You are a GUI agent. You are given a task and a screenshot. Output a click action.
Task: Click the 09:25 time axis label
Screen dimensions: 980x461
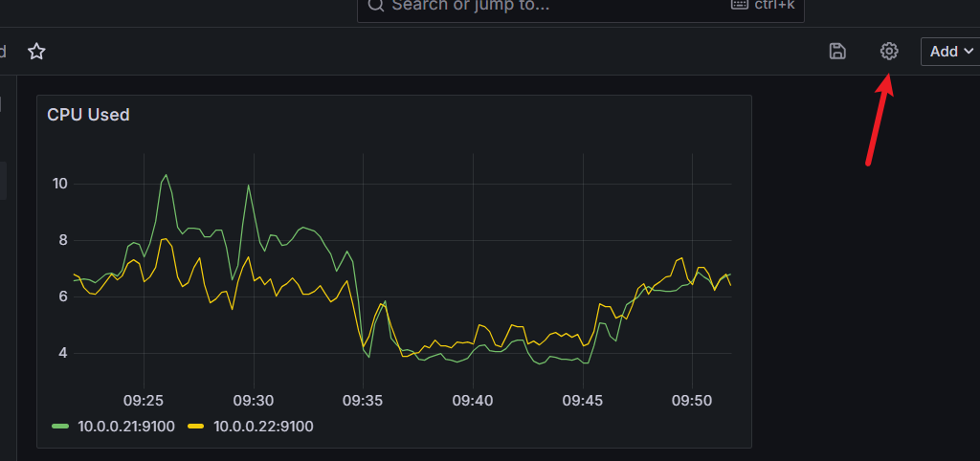(x=144, y=400)
